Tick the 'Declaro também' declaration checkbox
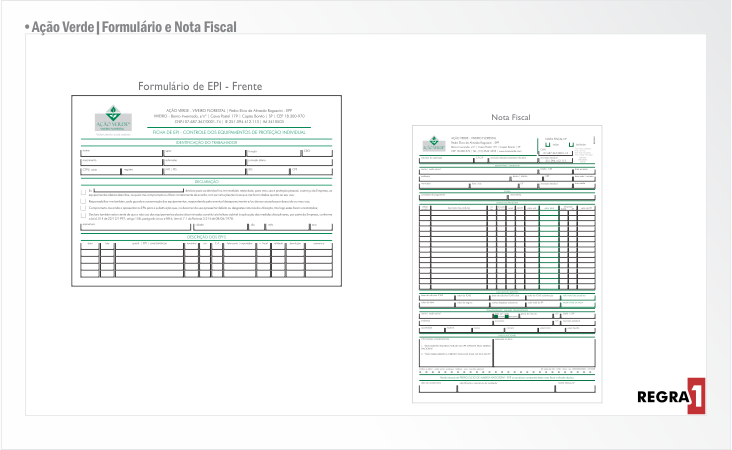Image resolution: width=732 pixels, height=450 pixels. (x=83, y=215)
